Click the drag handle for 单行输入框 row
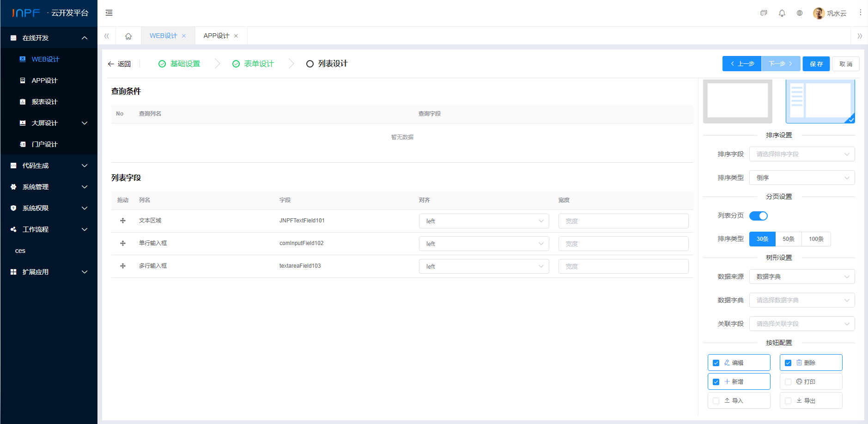Screen dimensions: 868x424 [123, 243]
